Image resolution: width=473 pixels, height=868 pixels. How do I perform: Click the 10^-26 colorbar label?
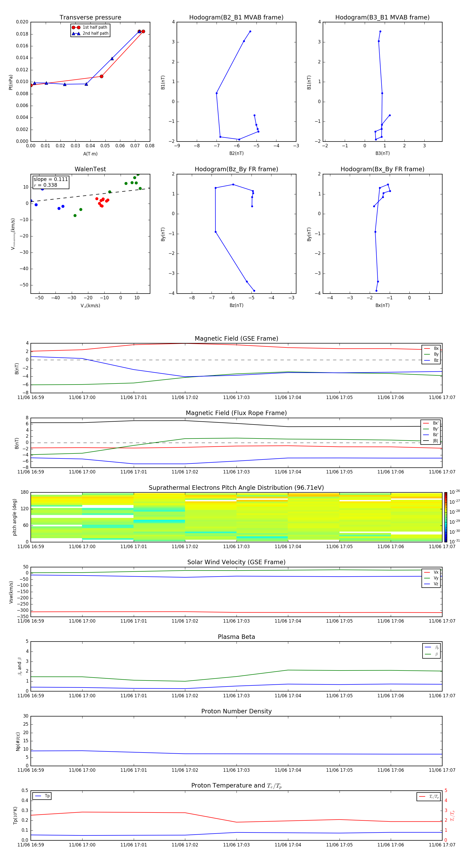point(455,492)
